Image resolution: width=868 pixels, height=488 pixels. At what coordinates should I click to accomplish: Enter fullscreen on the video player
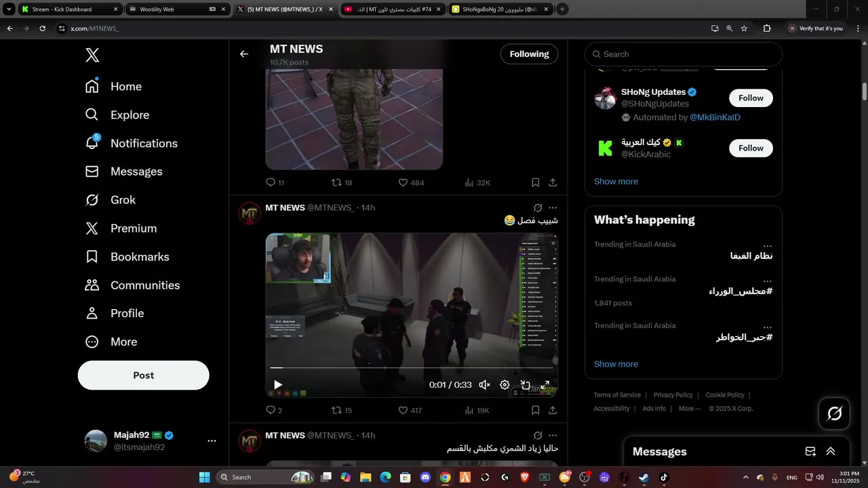click(x=545, y=385)
